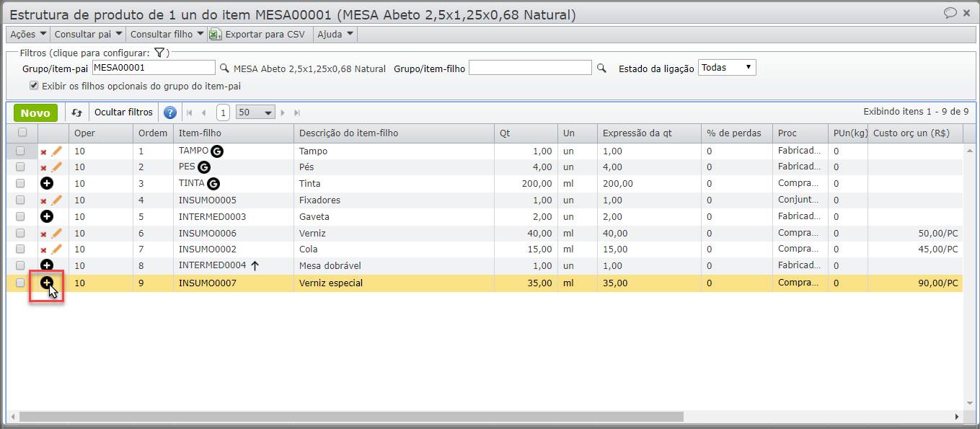Click search magnifier beside Grupo/item-filho field
This screenshot has height=429, width=980.
[x=601, y=68]
